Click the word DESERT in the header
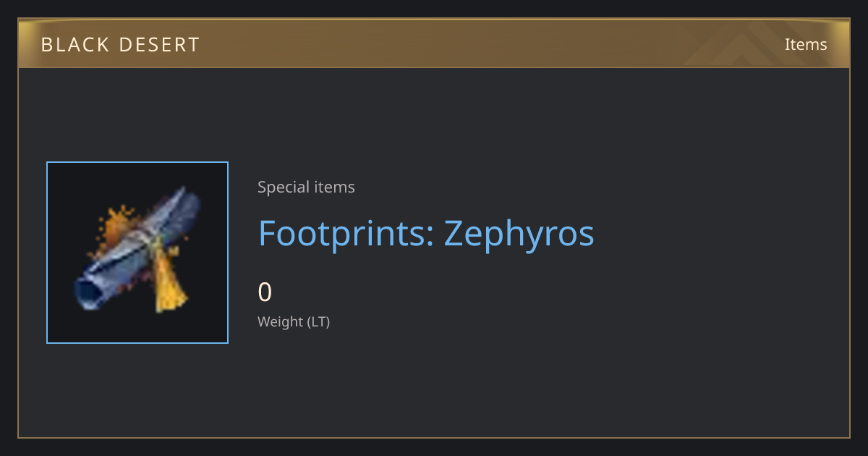This screenshot has height=456, width=868. click(157, 45)
